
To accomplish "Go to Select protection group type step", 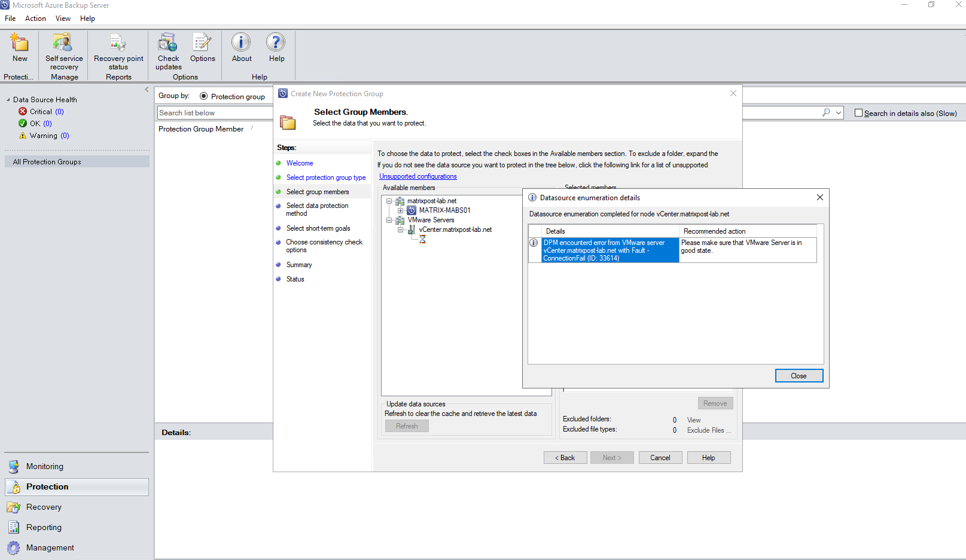I will click(x=326, y=178).
